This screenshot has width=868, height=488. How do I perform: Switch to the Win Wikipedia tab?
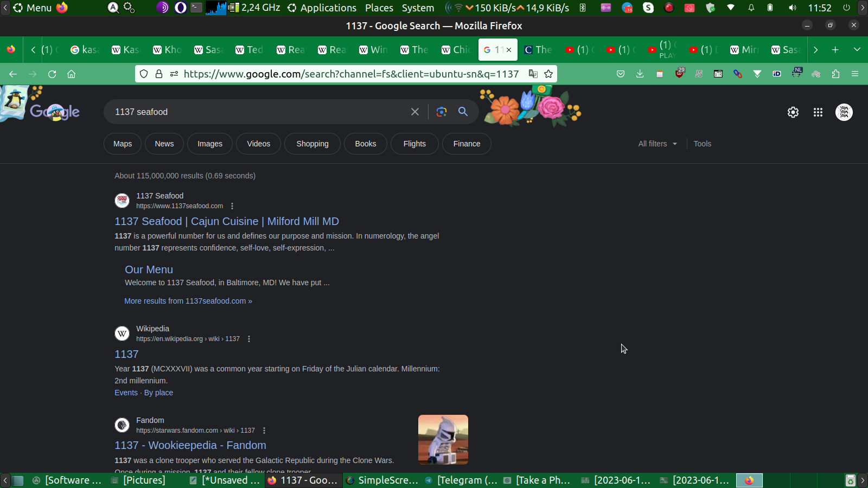pyautogui.click(x=374, y=50)
